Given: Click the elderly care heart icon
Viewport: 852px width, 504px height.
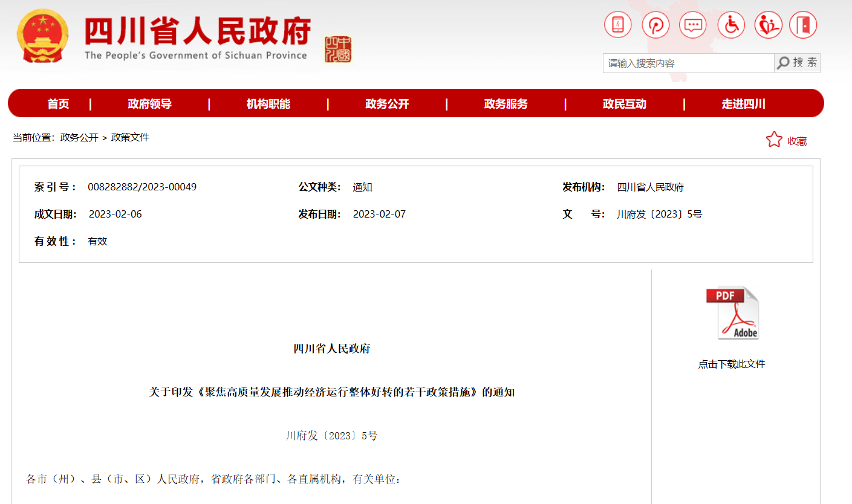Looking at the screenshot, I should [769, 25].
